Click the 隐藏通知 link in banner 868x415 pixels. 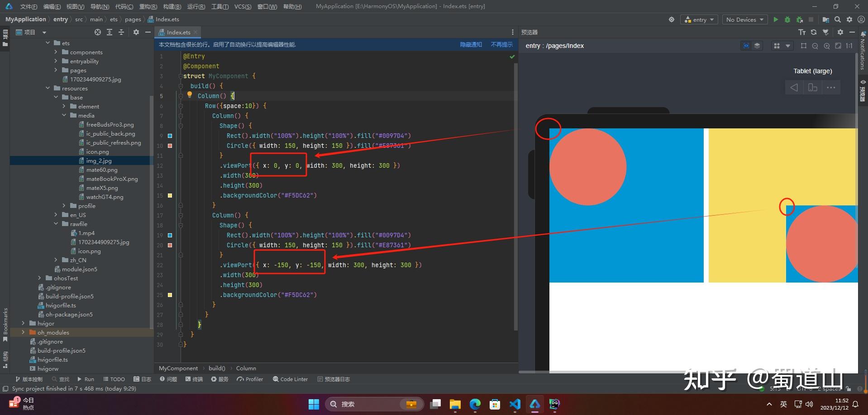(471, 44)
